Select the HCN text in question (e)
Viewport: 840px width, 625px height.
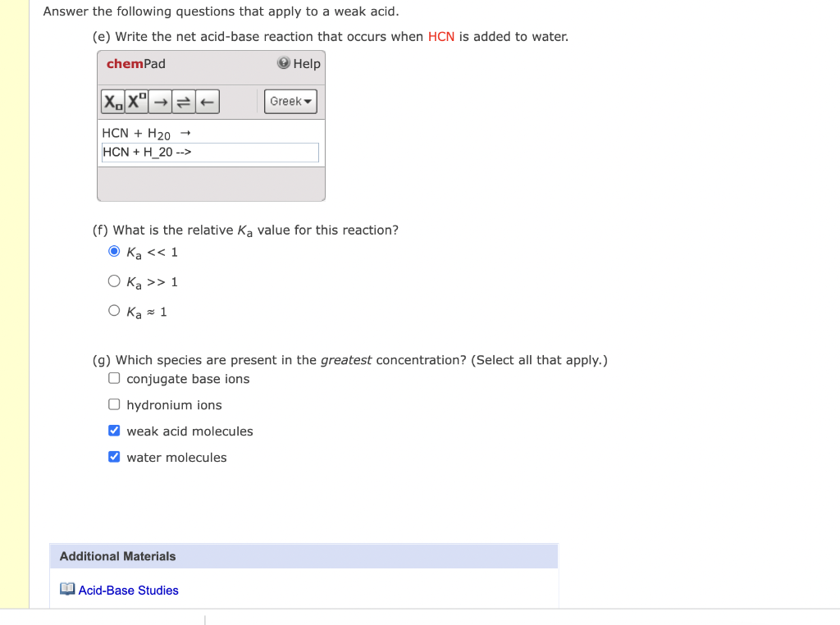tap(441, 36)
